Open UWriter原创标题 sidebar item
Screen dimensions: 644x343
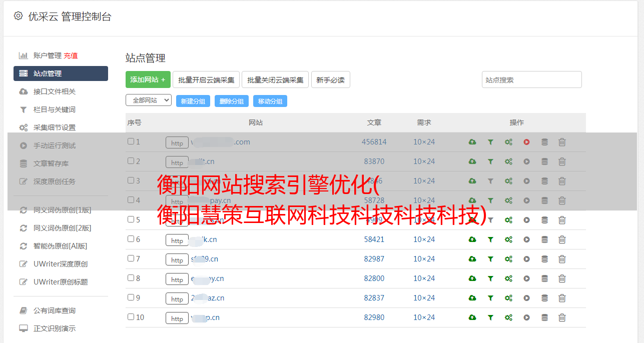(x=61, y=282)
